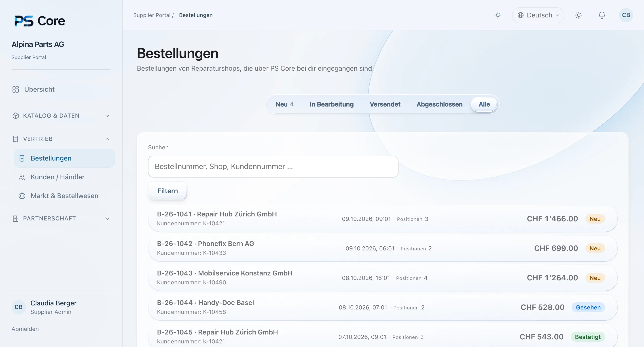
Task: Click the Neu badge on order B-26-1042
Action: pos(595,248)
